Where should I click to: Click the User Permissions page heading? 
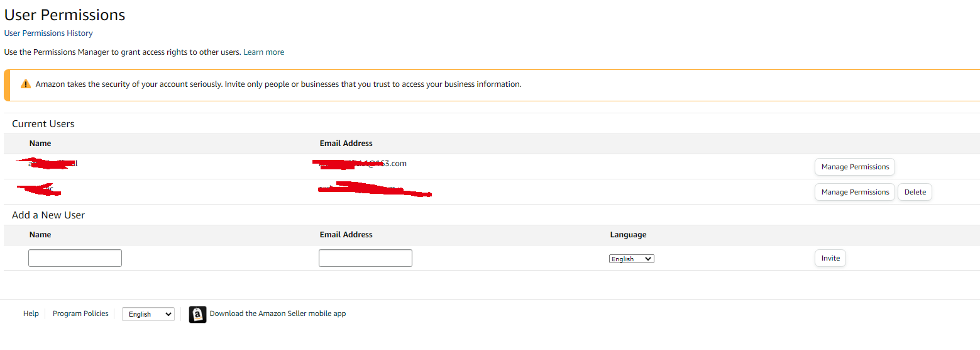pyautogui.click(x=65, y=14)
